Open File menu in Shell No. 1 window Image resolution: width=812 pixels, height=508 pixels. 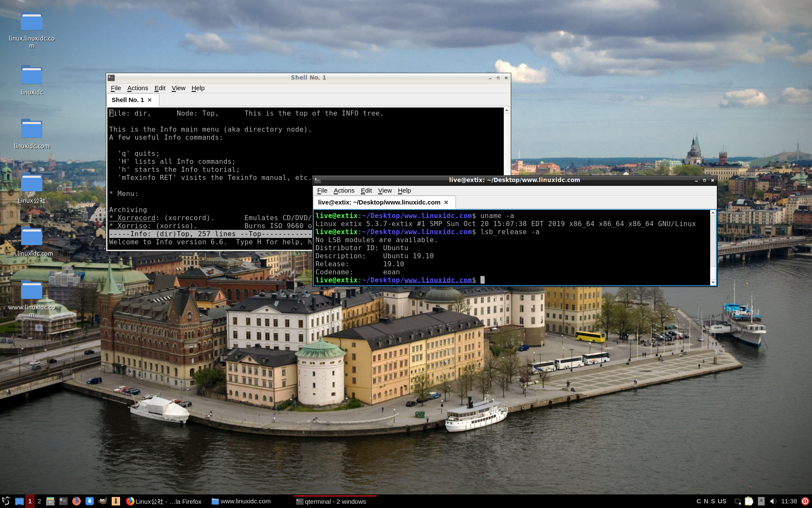(x=116, y=88)
